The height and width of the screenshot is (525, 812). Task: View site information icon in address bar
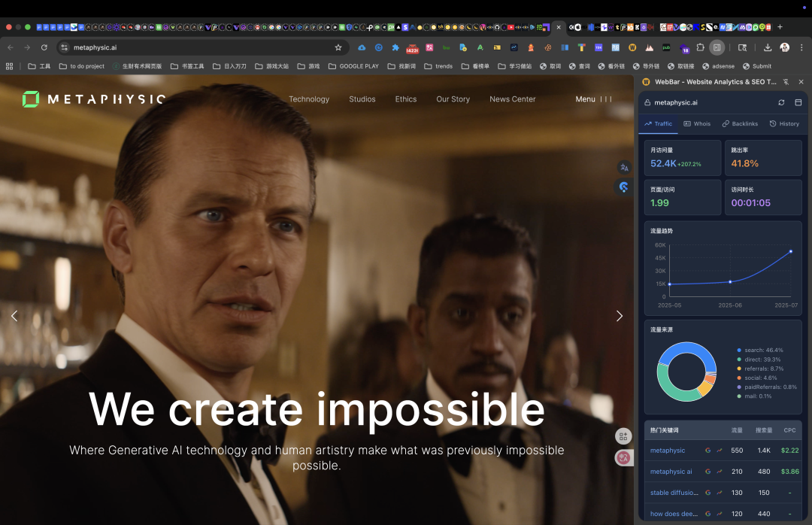click(64, 47)
